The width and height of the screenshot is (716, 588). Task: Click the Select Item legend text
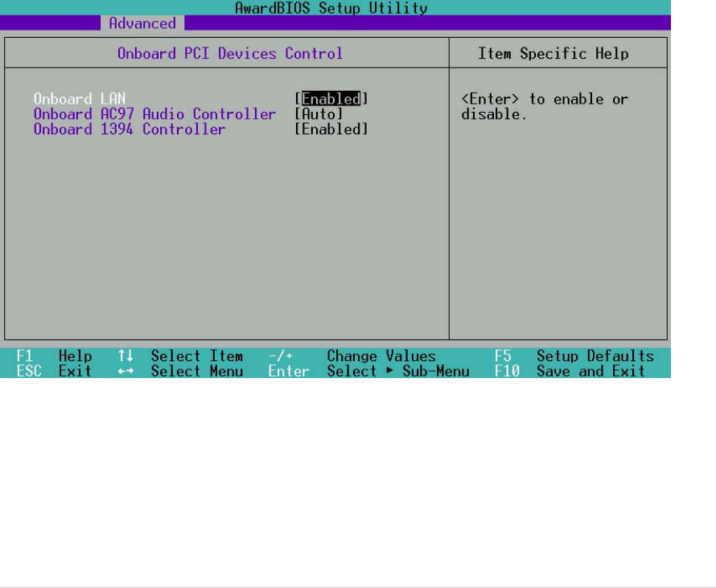point(197,356)
